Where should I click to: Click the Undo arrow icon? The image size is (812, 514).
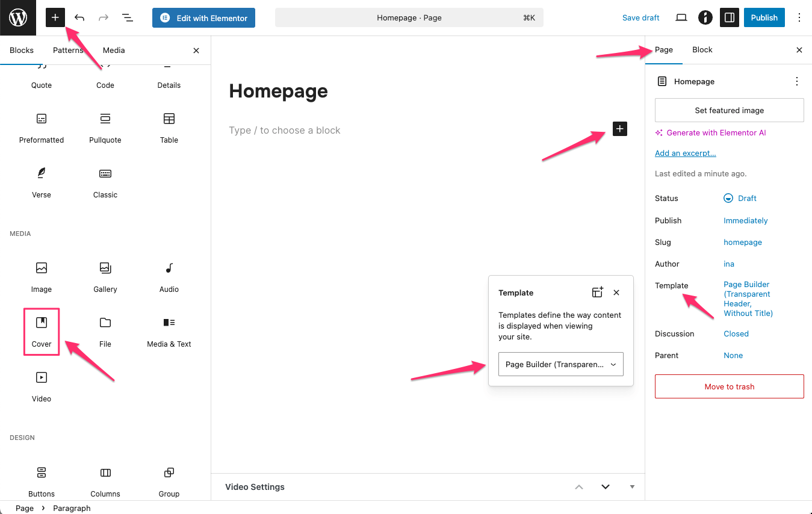point(79,18)
